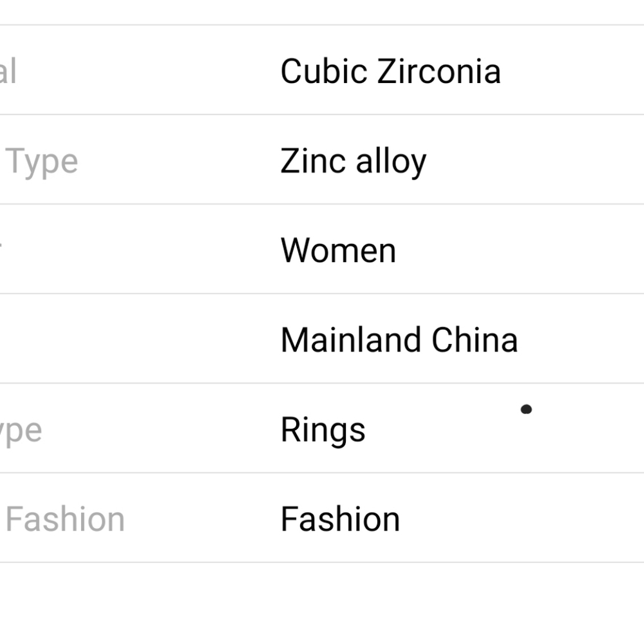Click the Cubic Zirconia value
Screen dimensions: 644x644
click(x=390, y=71)
